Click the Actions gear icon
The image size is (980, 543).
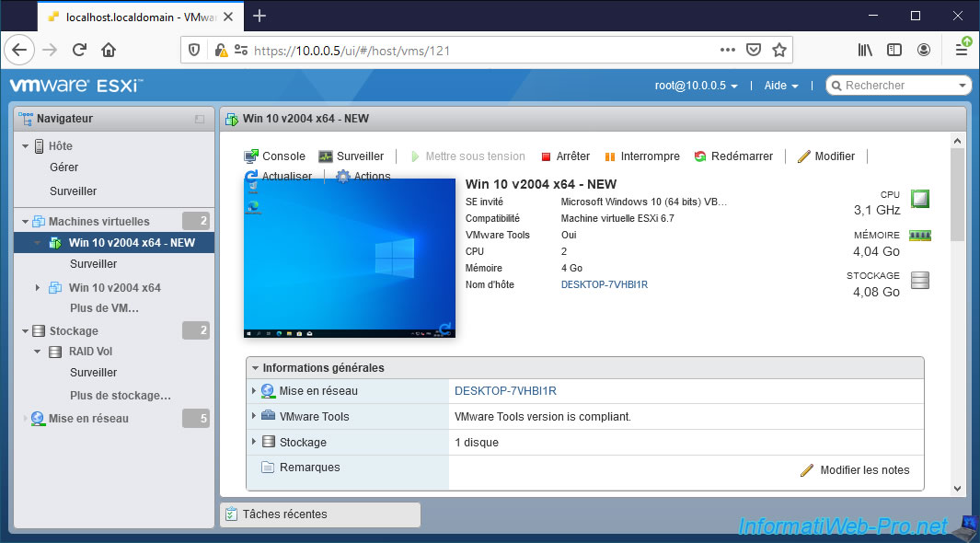[343, 176]
